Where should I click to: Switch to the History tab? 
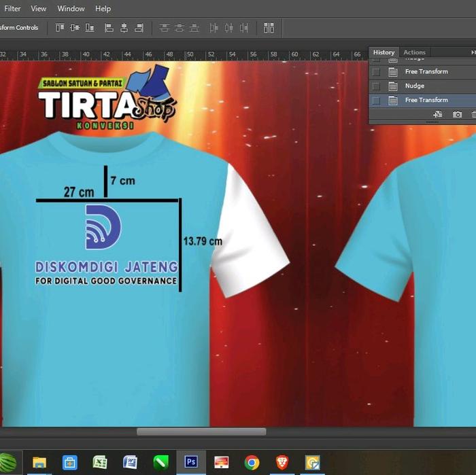point(384,52)
